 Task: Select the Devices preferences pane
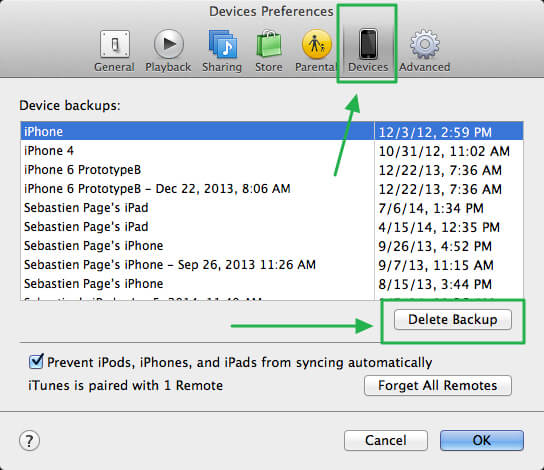pyautogui.click(x=368, y=51)
